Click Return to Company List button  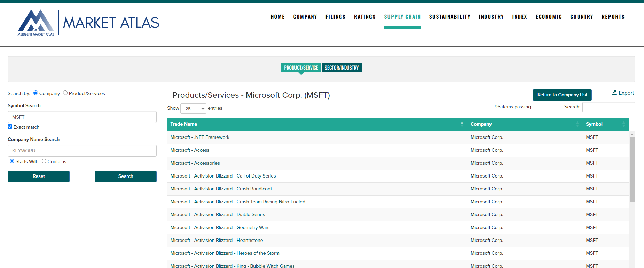click(x=562, y=95)
